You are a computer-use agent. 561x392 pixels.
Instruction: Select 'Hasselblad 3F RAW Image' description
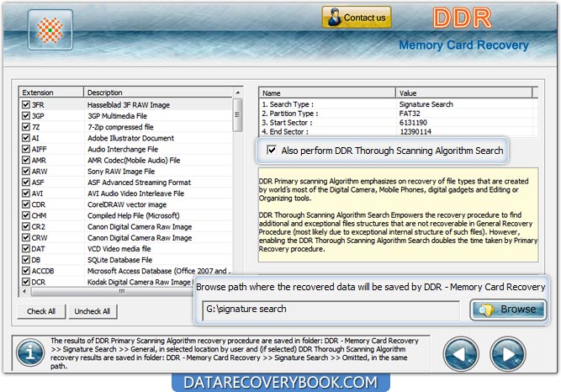click(x=129, y=105)
